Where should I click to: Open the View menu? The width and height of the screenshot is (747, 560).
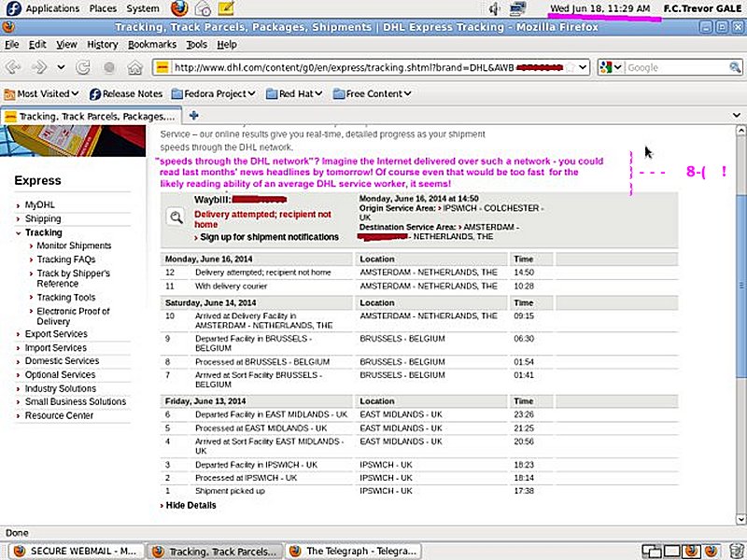66,44
